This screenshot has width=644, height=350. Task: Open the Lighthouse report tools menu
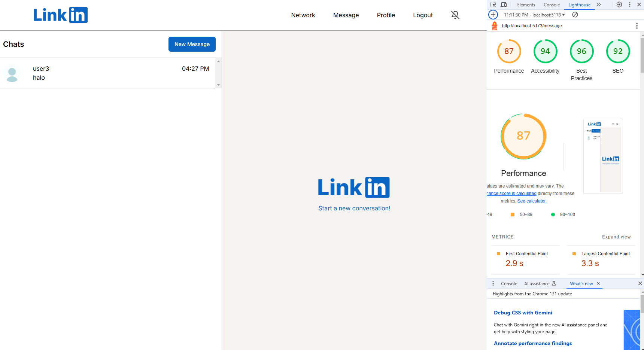click(x=637, y=26)
